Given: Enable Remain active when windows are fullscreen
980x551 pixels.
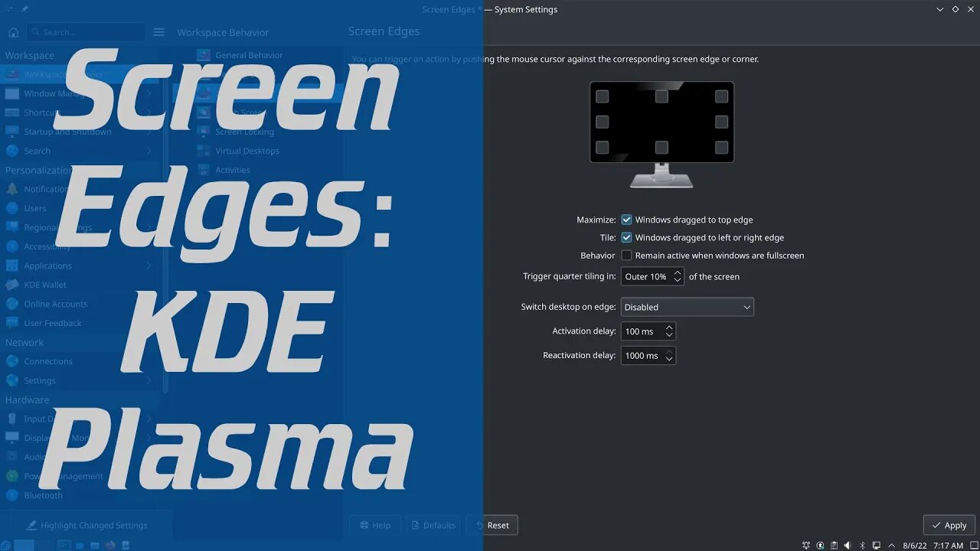Looking at the screenshot, I should click(x=626, y=256).
